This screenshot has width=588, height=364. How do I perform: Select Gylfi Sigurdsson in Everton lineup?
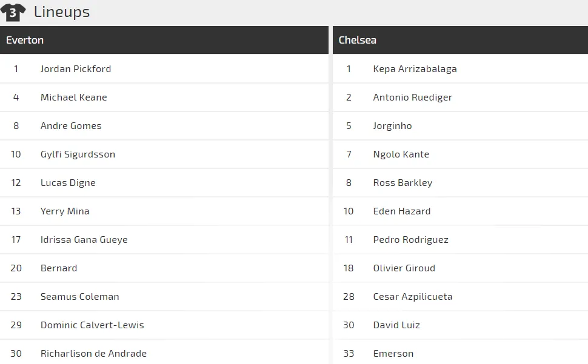(x=78, y=154)
